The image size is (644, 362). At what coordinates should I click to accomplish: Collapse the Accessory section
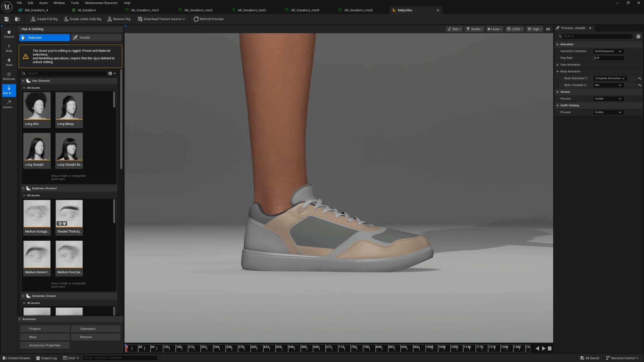click(20, 319)
